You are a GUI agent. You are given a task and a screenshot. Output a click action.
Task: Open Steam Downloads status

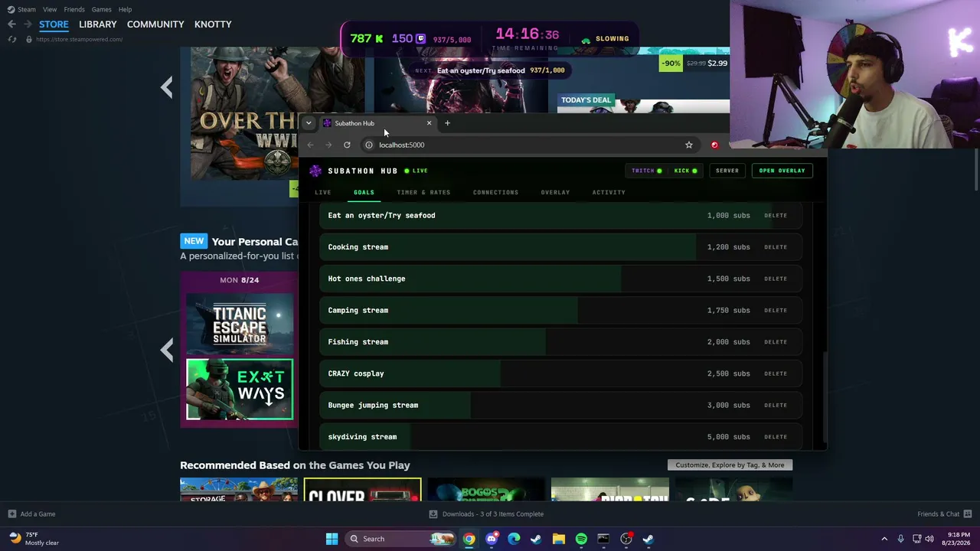[486, 514]
